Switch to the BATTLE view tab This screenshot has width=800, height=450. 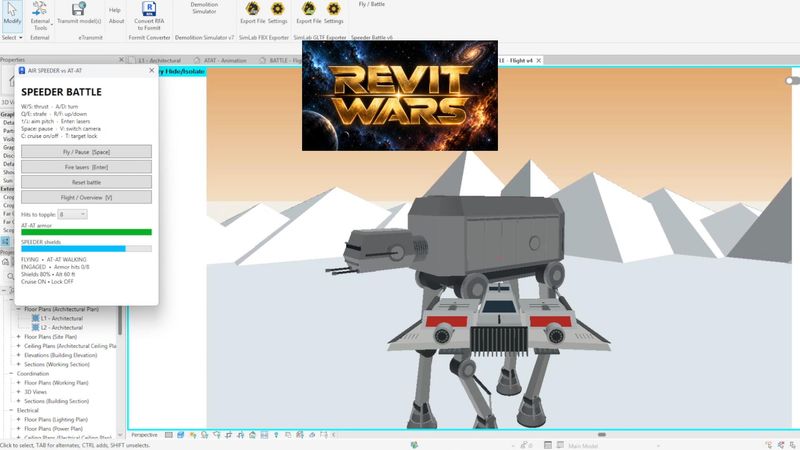click(281, 60)
